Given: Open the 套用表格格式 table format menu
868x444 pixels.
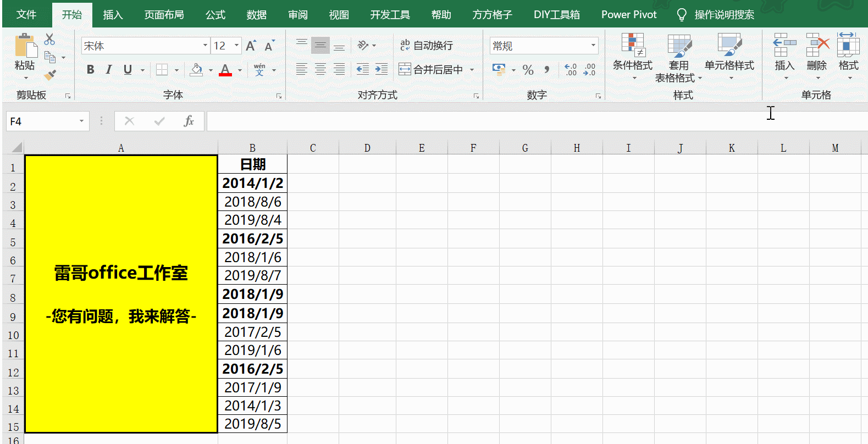Looking at the screenshot, I should (x=679, y=58).
